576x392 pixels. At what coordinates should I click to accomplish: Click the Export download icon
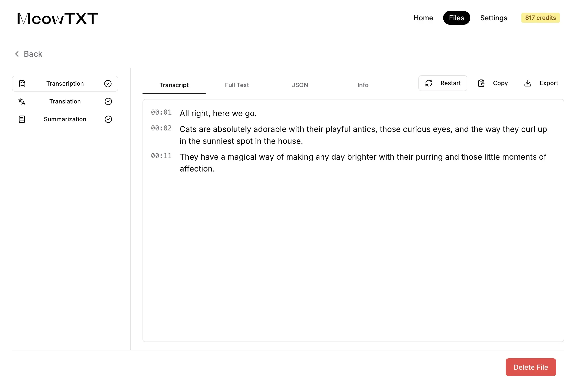528,83
